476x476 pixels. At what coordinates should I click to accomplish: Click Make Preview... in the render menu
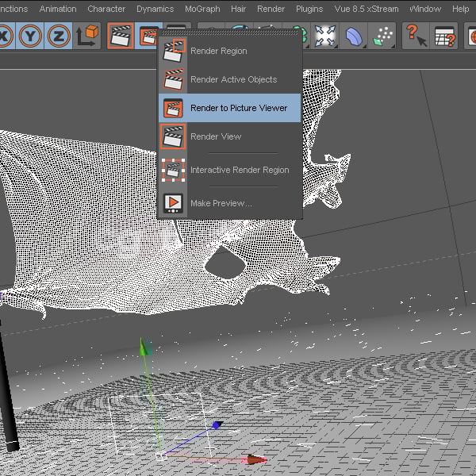tap(221, 203)
